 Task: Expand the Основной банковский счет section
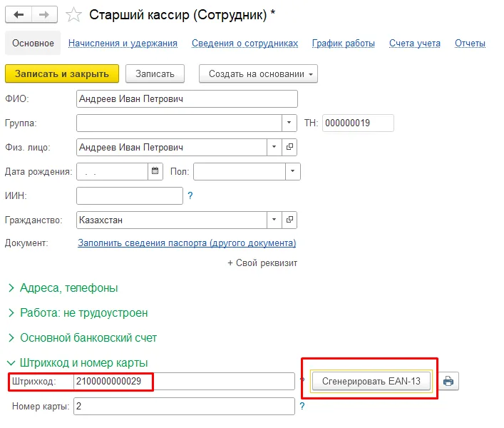[x=82, y=337]
